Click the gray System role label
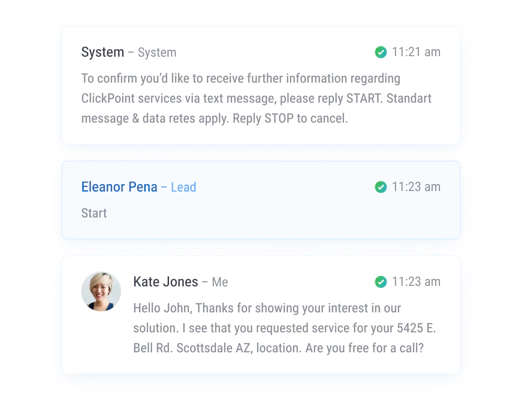Viewport: 522px width, 400px height. (157, 53)
